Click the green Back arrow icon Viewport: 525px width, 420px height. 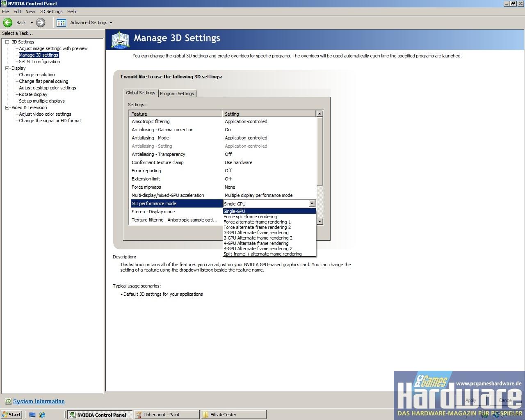(x=8, y=23)
